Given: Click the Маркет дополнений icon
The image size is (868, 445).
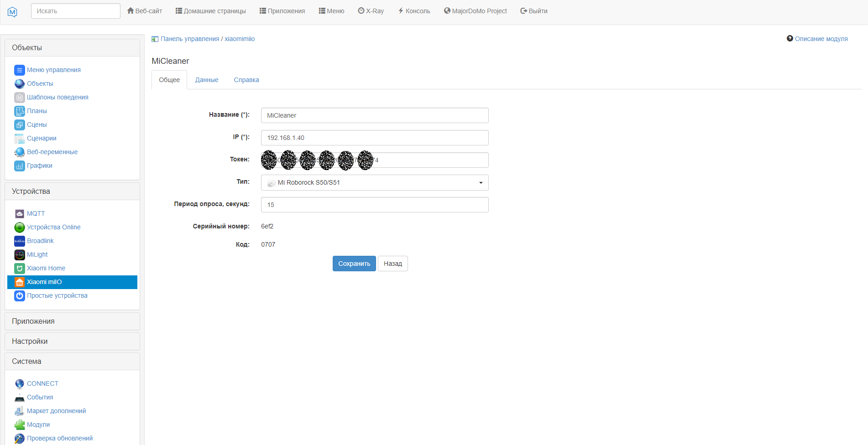Looking at the screenshot, I should [19, 411].
